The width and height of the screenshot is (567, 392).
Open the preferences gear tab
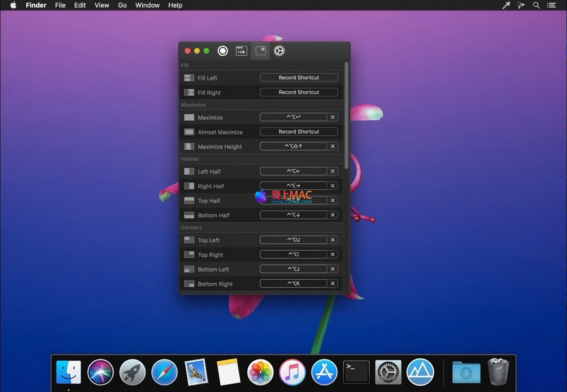[x=279, y=51]
